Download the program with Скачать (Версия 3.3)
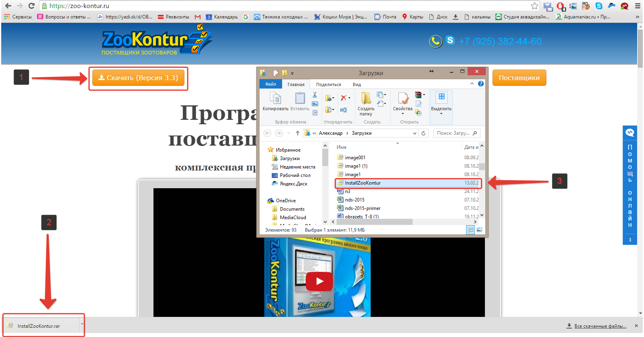The height and width of the screenshot is (337, 644). (x=138, y=78)
